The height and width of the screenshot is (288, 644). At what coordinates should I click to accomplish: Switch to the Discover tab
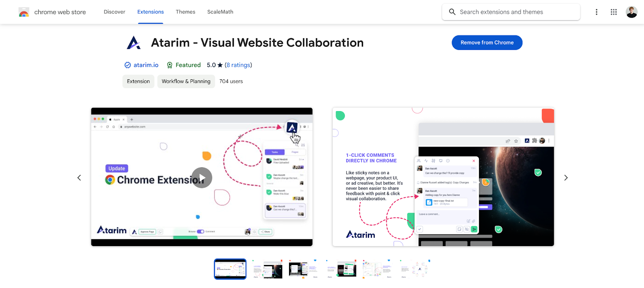(x=114, y=12)
